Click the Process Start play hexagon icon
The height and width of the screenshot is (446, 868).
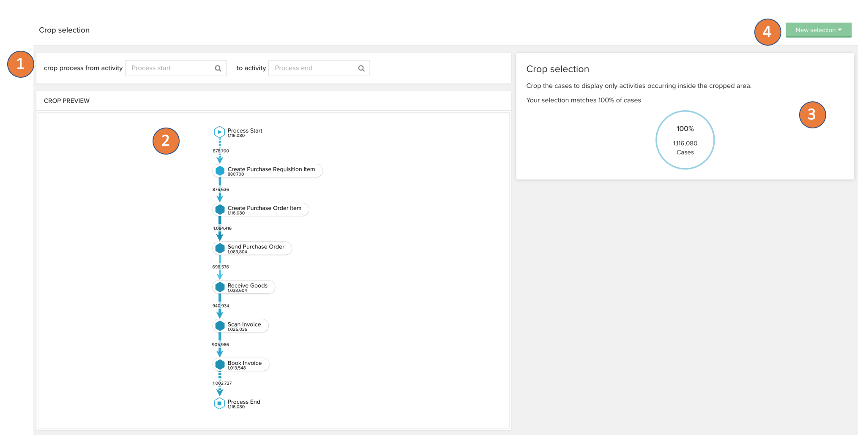click(x=219, y=132)
